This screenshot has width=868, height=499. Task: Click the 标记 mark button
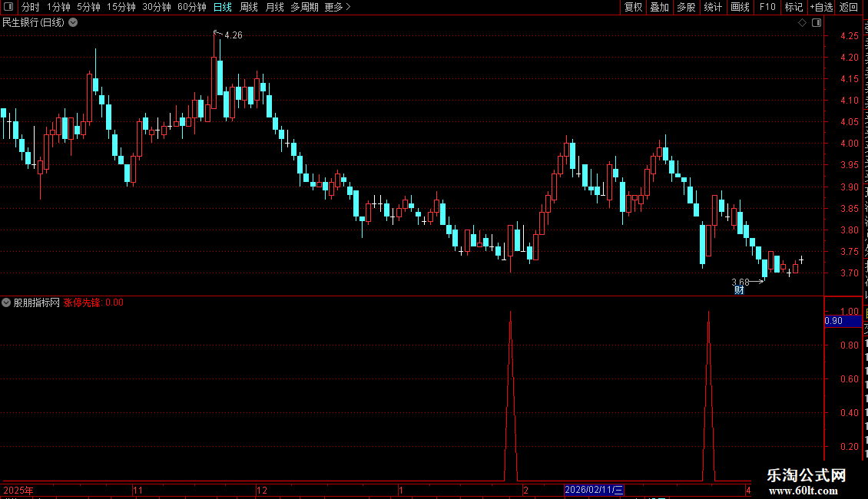[x=793, y=7]
